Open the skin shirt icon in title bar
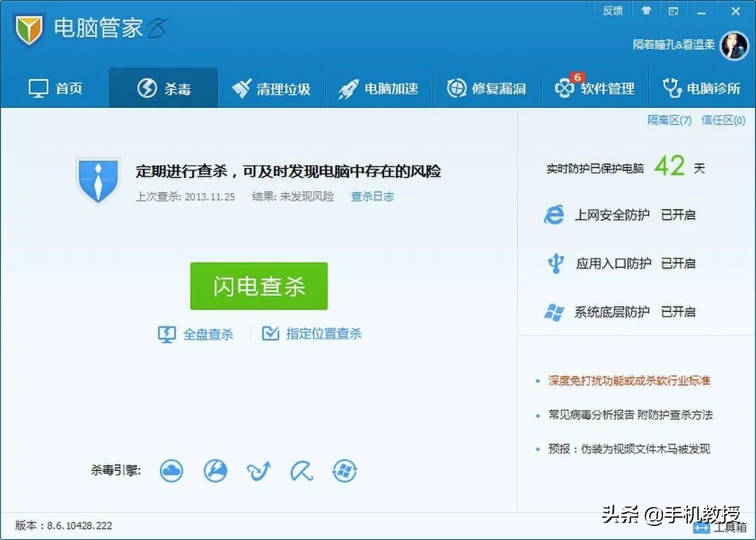The height and width of the screenshot is (540, 756). point(646,11)
